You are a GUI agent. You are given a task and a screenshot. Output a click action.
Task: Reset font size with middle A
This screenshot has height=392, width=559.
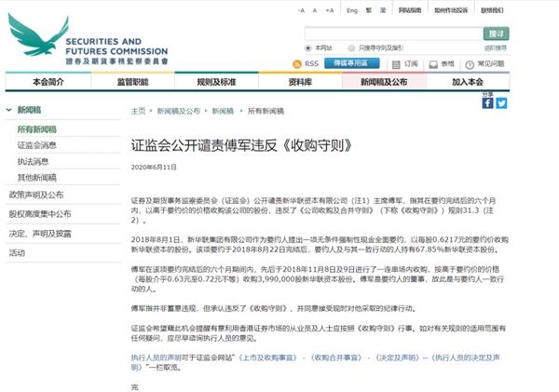pyautogui.click(x=315, y=10)
